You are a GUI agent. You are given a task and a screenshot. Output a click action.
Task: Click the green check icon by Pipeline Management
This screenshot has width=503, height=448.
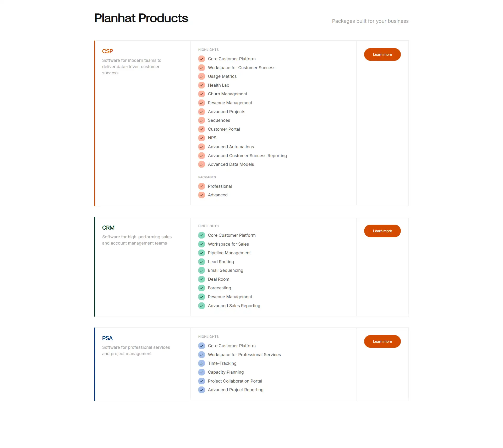(201, 253)
